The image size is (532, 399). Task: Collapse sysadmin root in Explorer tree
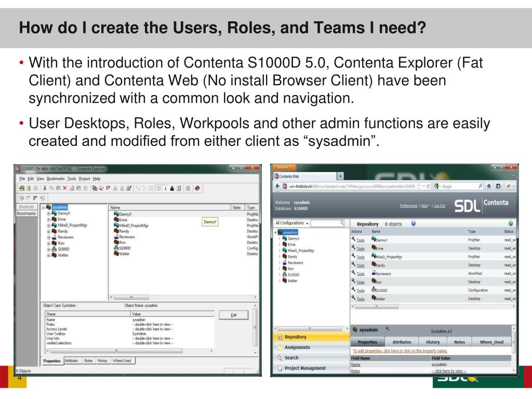point(43,207)
